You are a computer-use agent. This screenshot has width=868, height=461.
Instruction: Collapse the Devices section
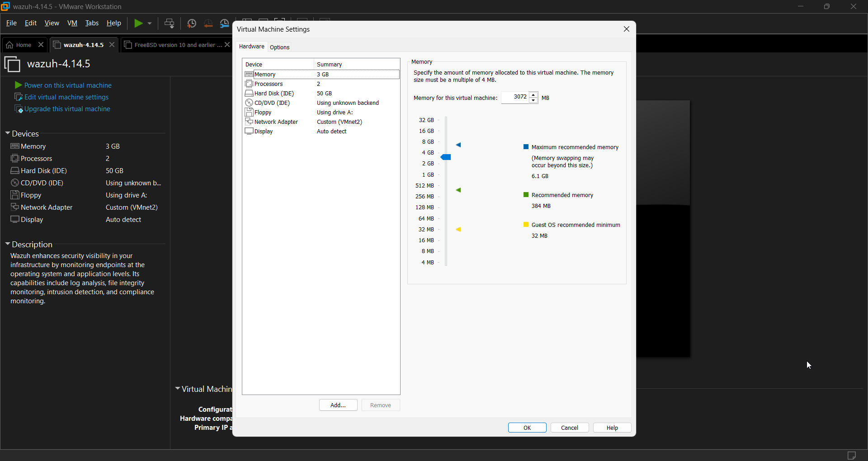(8, 133)
